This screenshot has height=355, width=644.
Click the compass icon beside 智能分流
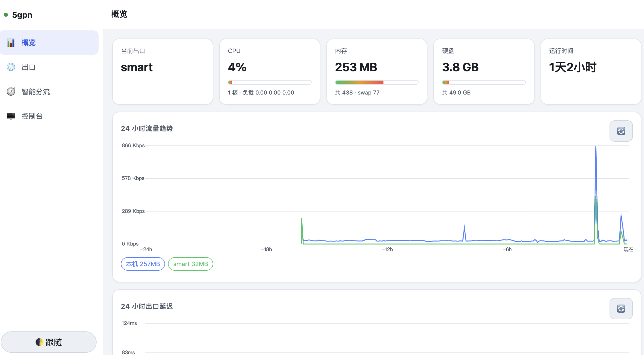(x=11, y=91)
